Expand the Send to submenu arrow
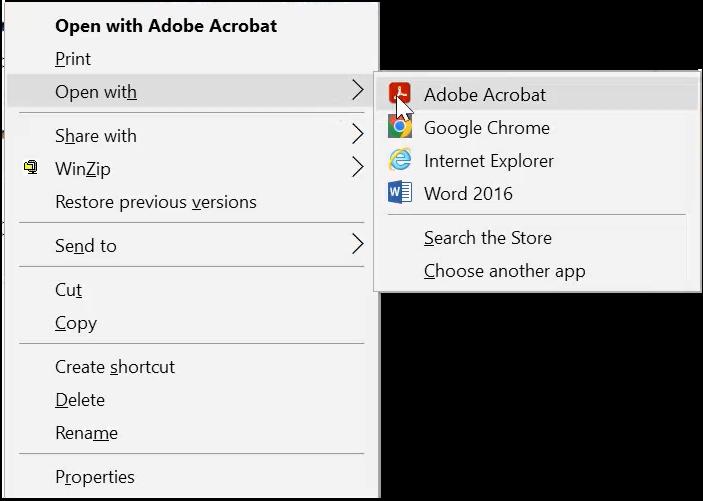This screenshot has height=501, width=703. pyautogui.click(x=357, y=244)
